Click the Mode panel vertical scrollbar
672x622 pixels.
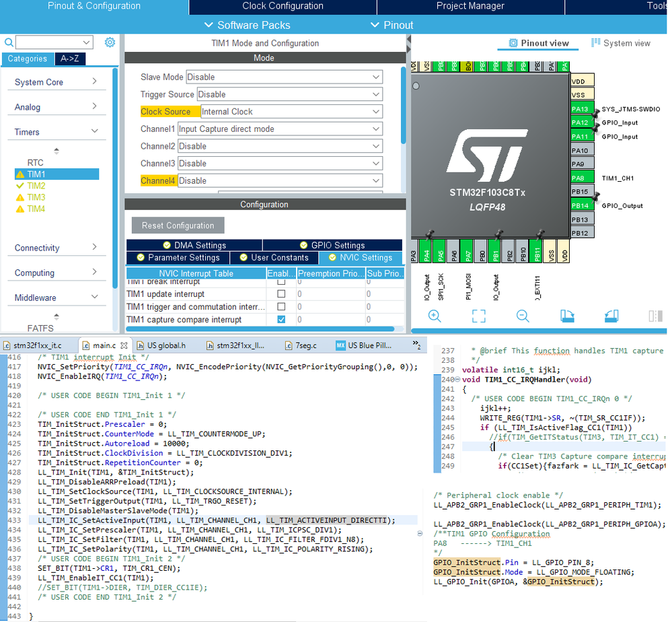point(403,105)
